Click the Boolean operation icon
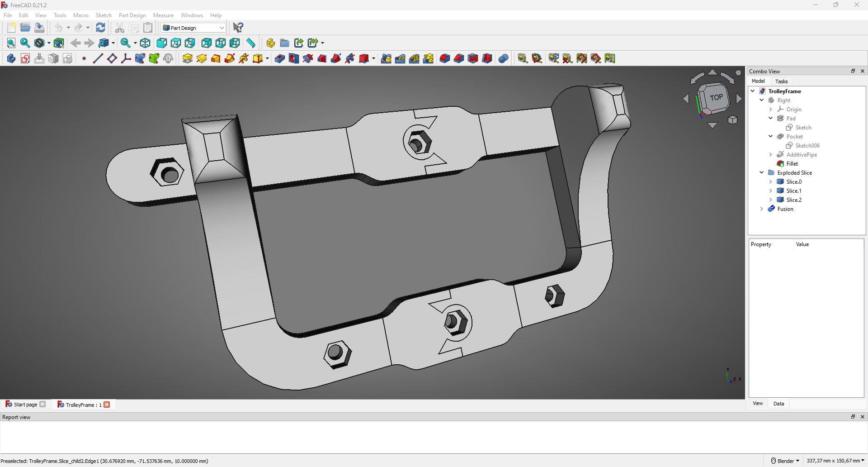Viewport: 868px width, 467px height. (x=503, y=58)
